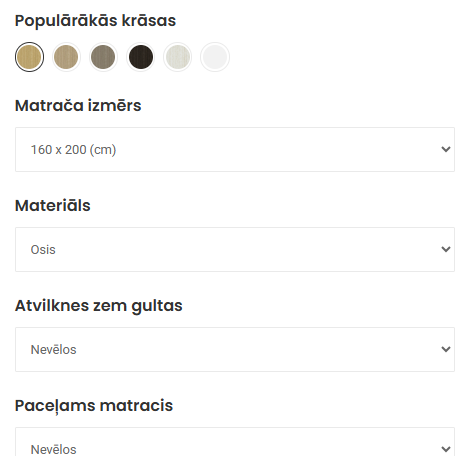Open the Atvilknes zem gultas dropdown
Viewport: 469px width, 456px height.
coord(235,349)
